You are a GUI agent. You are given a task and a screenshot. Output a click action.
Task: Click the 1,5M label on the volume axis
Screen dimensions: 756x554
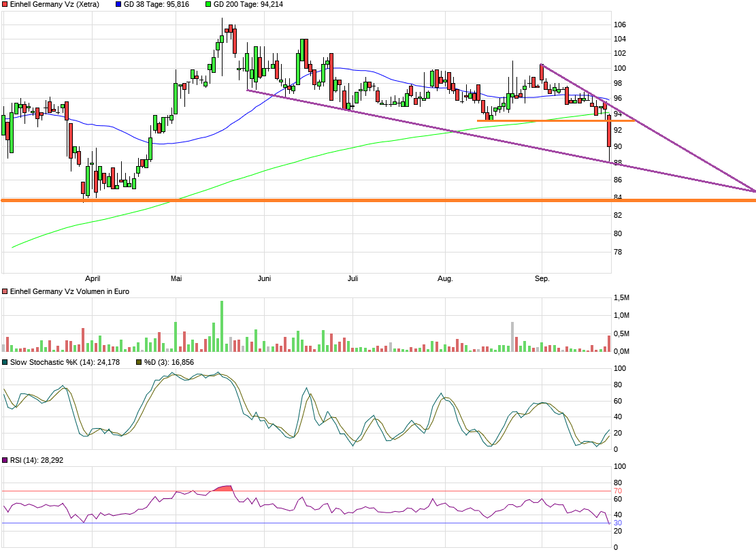tap(621, 298)
